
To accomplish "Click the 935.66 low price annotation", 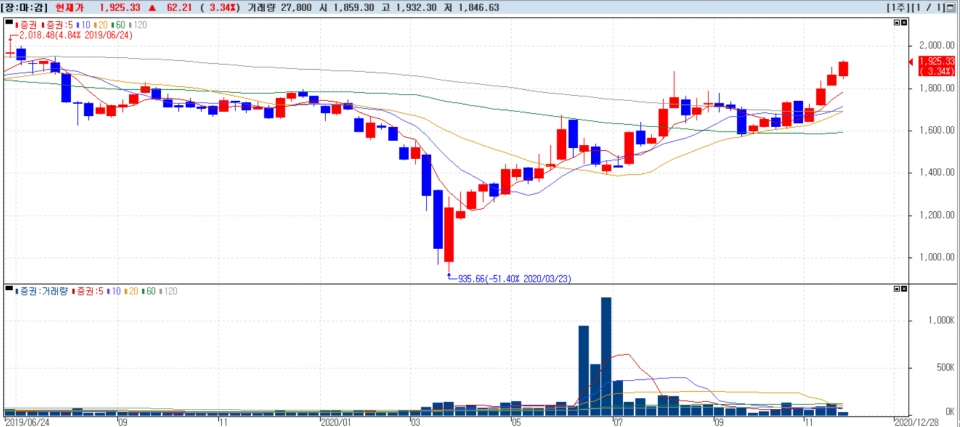I will 513,279.
